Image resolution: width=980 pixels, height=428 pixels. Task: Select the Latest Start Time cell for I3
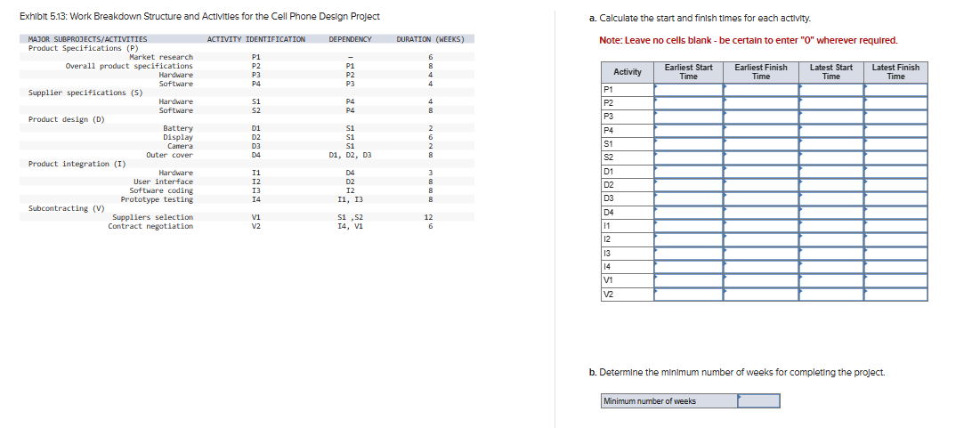(x=831, y=254)
